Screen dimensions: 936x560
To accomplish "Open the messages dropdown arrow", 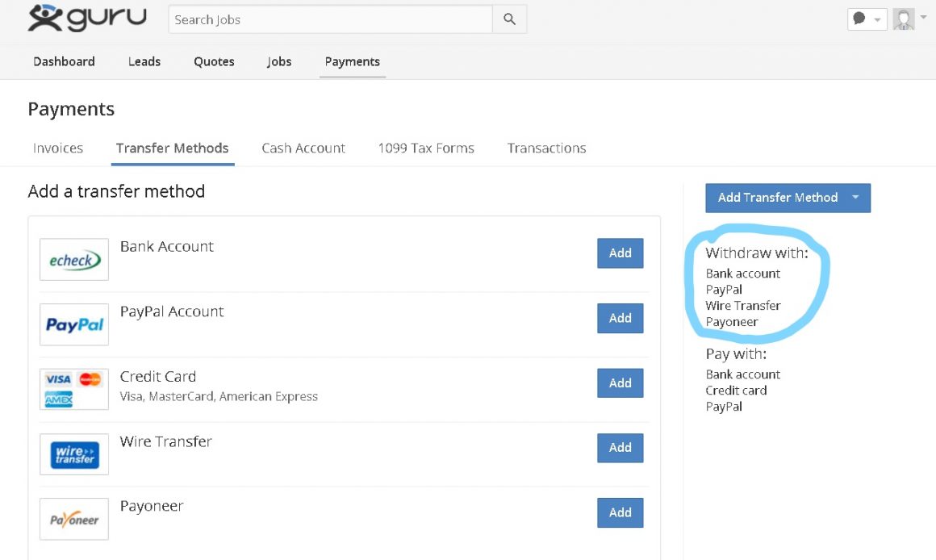I will [x=877, y=19].
